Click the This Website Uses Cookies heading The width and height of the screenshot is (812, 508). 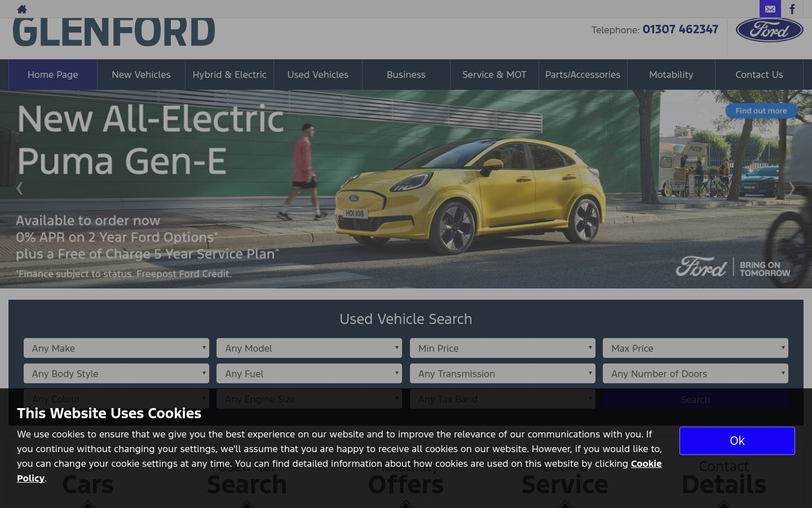pyautogui.click(x=109, y=413)
